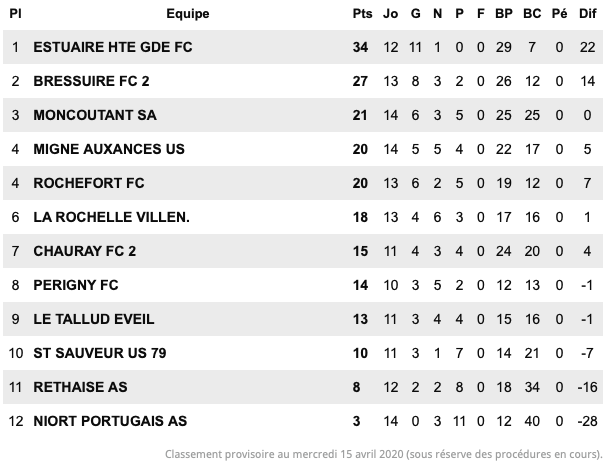Click the ROCHEFORT FC team entry
This screenshot has width=606, height=466.
[89, 183]
